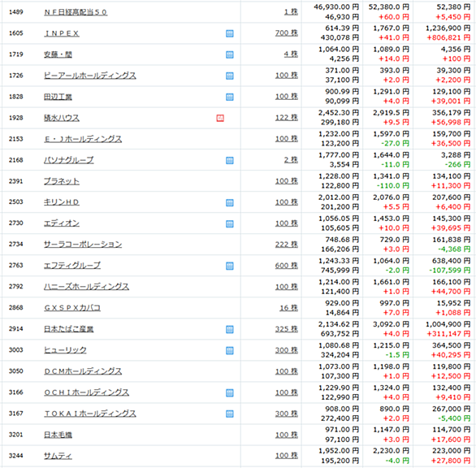This screenshot has height=468, width=476.
Task: Click the 4 株 quantity link
Action: tap(291, 54)
